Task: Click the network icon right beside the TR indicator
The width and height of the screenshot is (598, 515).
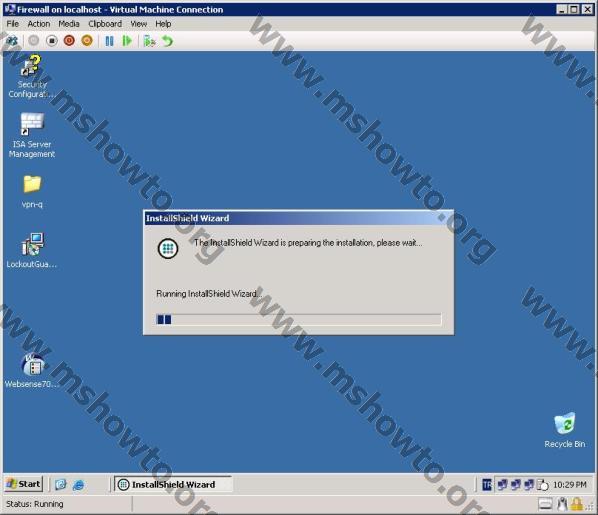Action: [x=502, y=484]
